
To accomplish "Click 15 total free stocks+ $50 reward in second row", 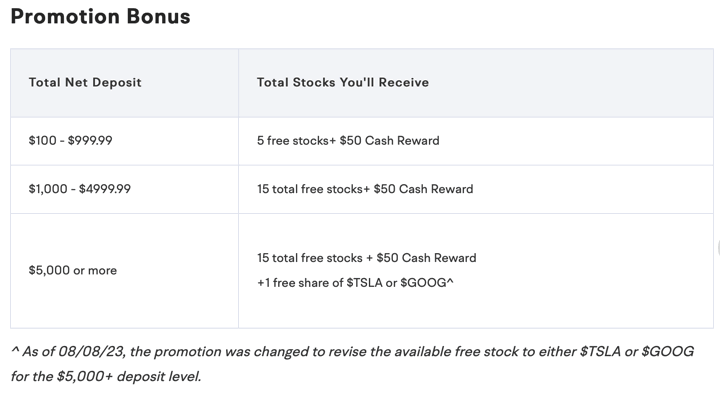I will pyautogui.click(x=365, y=189).
